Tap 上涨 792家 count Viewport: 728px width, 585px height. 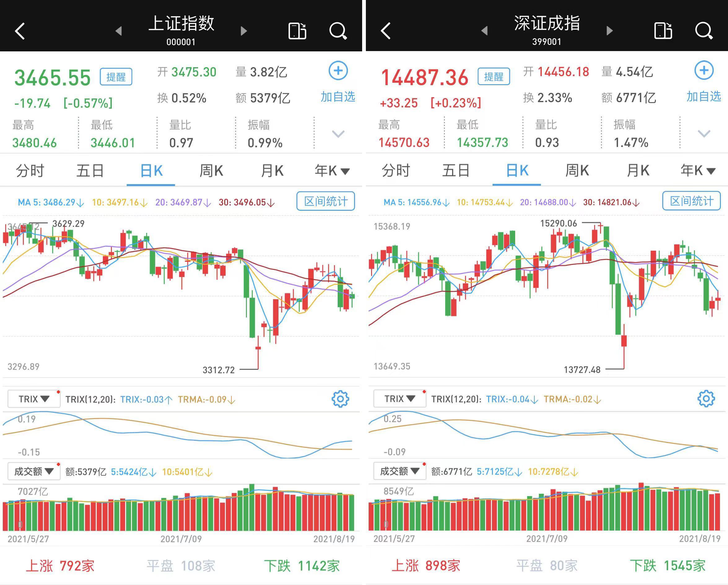[x=60, y=566]
